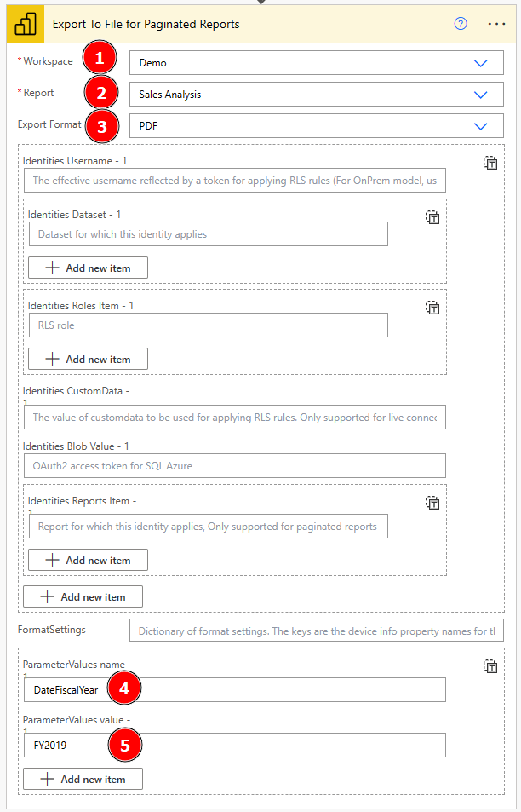Switch Identities Roles item to array input

[432, 308]
